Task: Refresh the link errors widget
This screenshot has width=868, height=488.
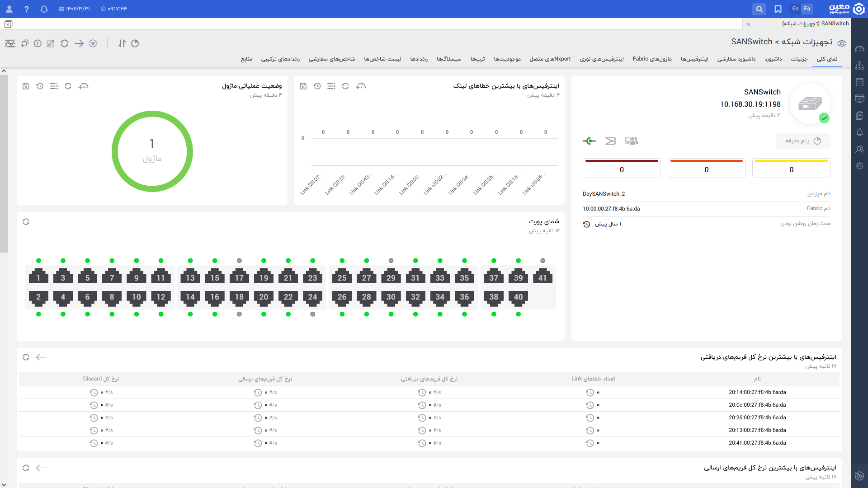Action: (345, 86)
